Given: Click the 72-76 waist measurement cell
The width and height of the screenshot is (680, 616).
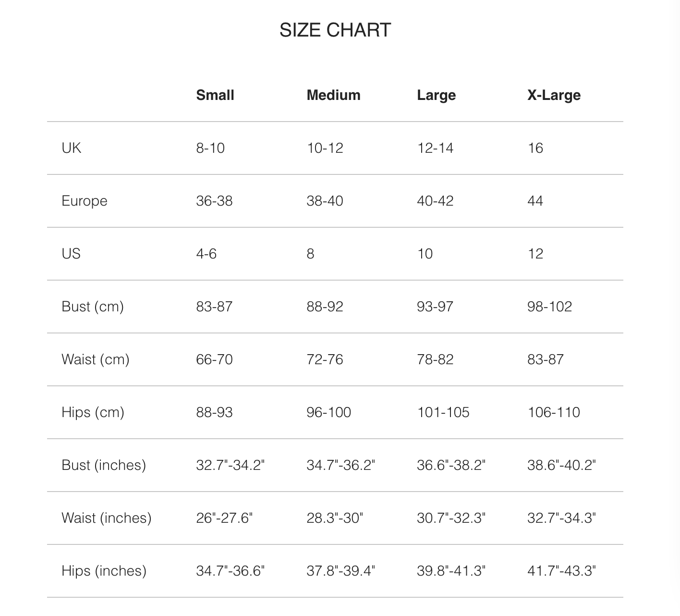Looking at the screenshot, I should 325,359.
